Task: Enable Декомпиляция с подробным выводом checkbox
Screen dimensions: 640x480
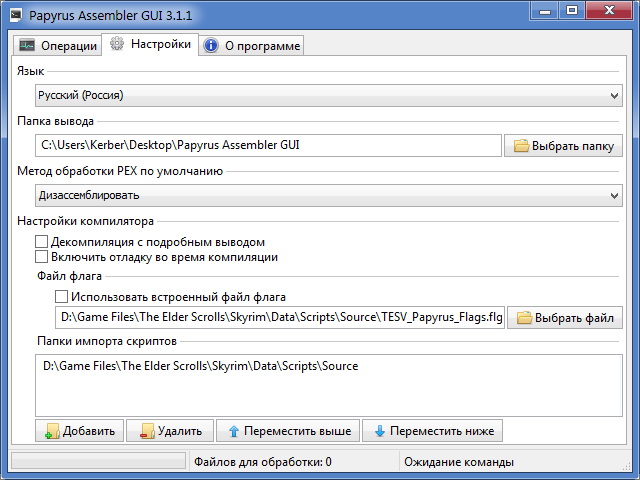Action: point(41,242)
